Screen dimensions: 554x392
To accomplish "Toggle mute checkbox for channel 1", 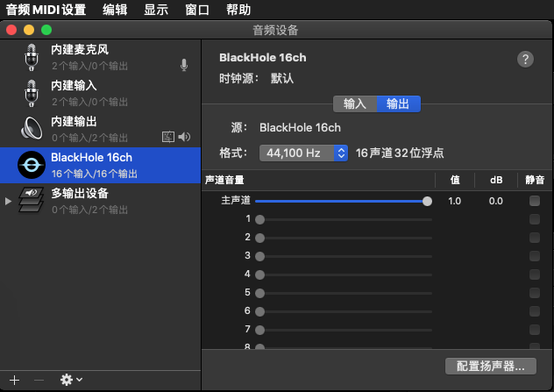I will (535, 219).
